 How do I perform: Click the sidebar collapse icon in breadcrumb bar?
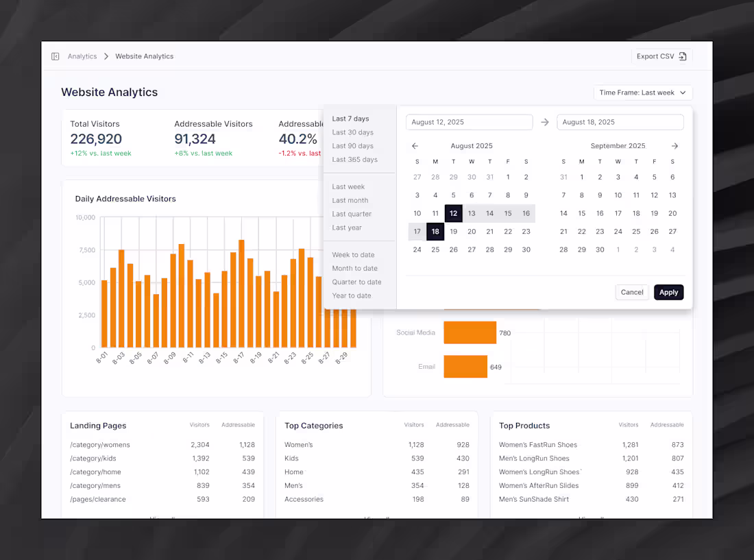pyautogui.click(x=55, y=56)
